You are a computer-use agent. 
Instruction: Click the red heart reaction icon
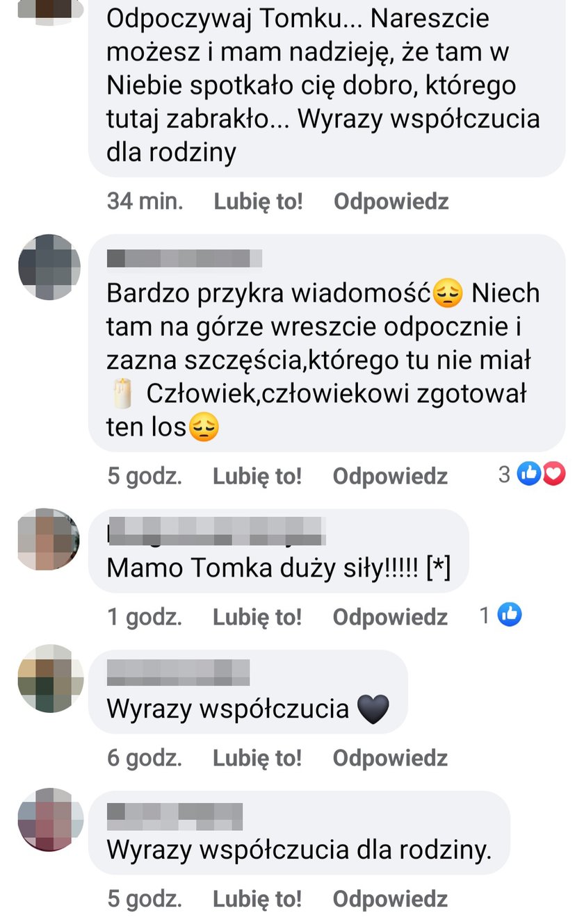click(x=553, y=475)
